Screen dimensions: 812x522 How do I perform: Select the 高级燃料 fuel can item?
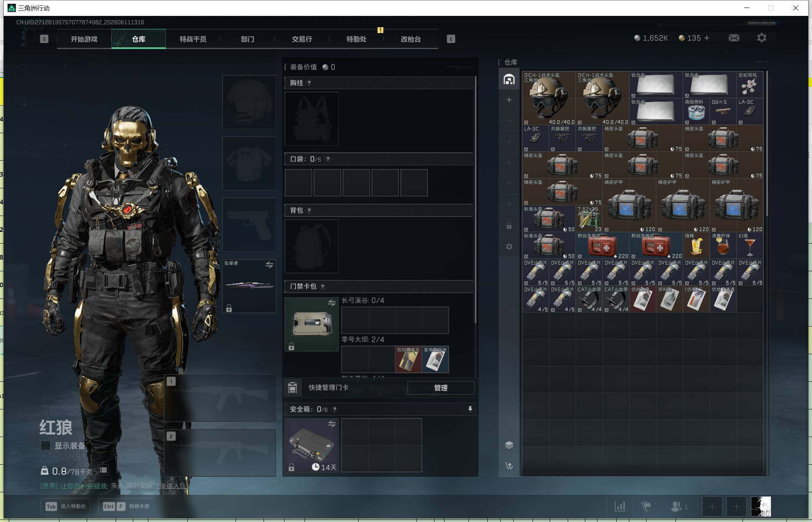[x=696, y=111]
